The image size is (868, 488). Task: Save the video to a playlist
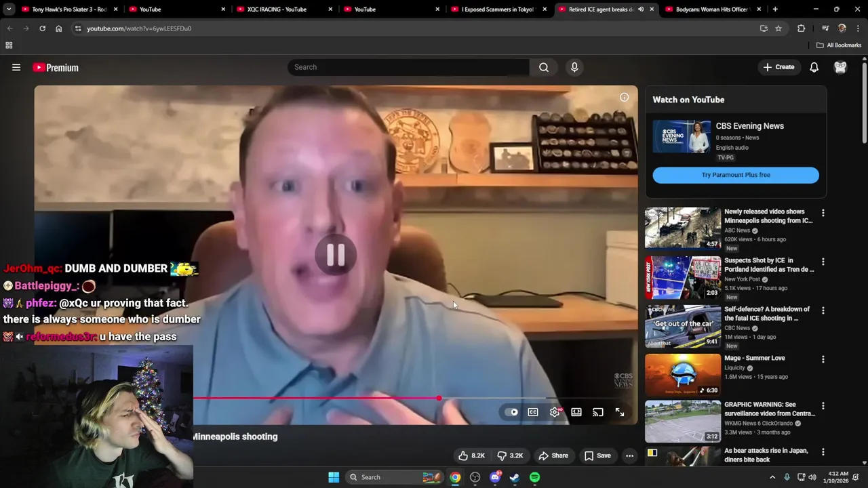point(597,455)
